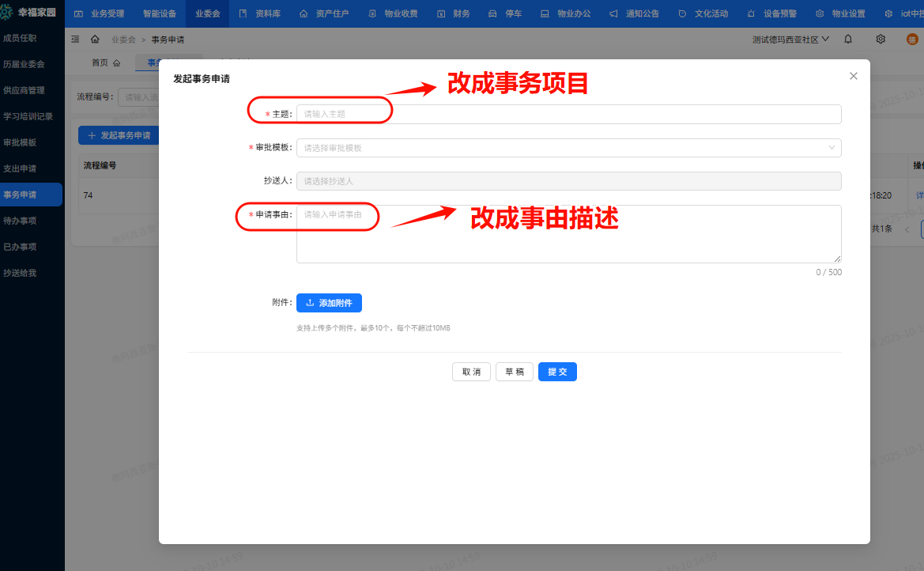The image size is (924, 571).
Task: Click the 添加附件 upload button
Action: click(x=329, y=303)
